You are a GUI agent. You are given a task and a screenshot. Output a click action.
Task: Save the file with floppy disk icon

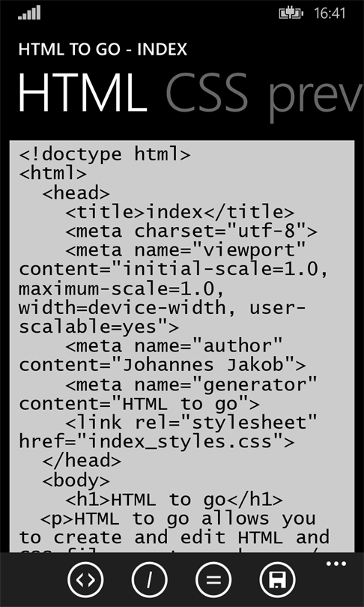(x=278, y=579)
